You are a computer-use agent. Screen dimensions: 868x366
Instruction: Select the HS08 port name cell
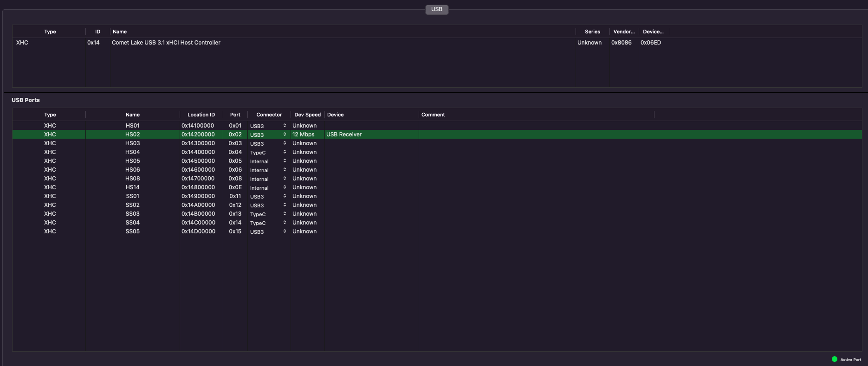[x=132, y=179]
